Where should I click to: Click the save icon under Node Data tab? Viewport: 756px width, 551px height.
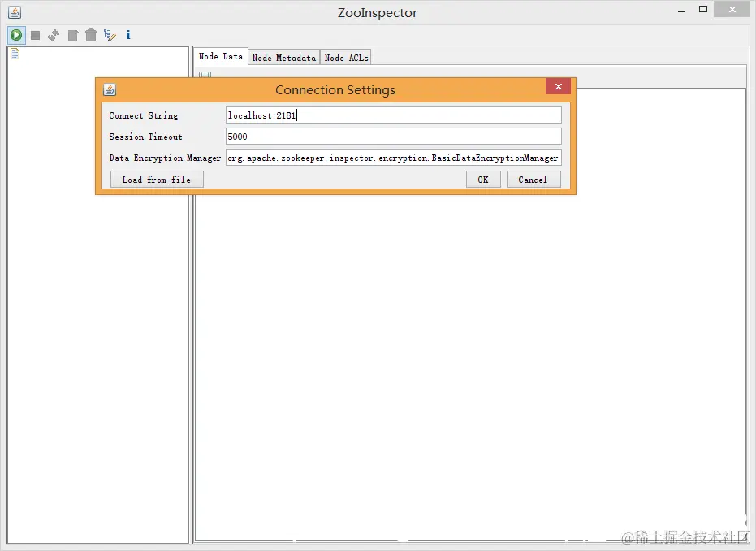click(x=205, y=74)
